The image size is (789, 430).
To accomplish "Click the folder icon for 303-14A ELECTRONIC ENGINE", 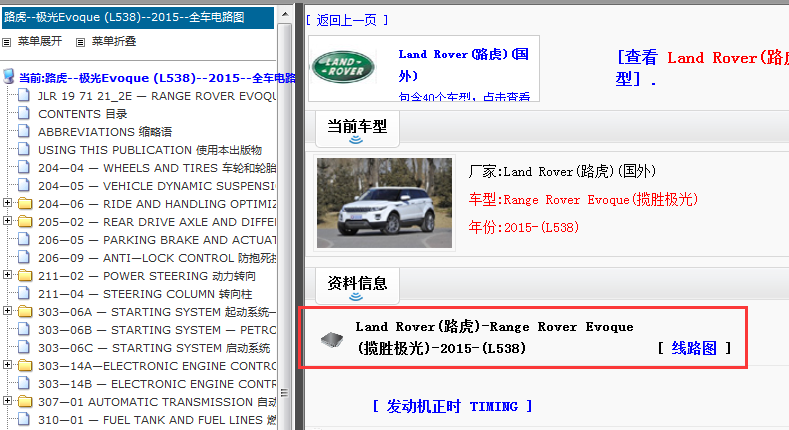I will 25,366.
